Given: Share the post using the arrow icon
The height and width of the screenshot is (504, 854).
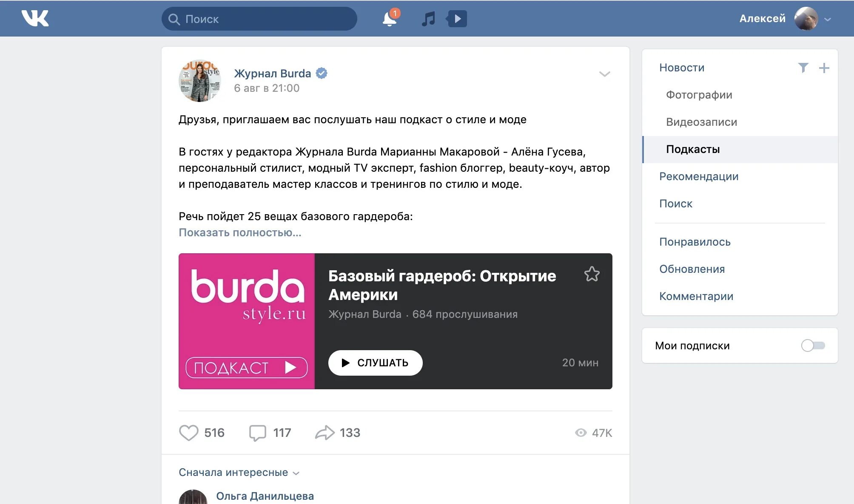Looking at the screenshot, I should (x=326, y=432).
